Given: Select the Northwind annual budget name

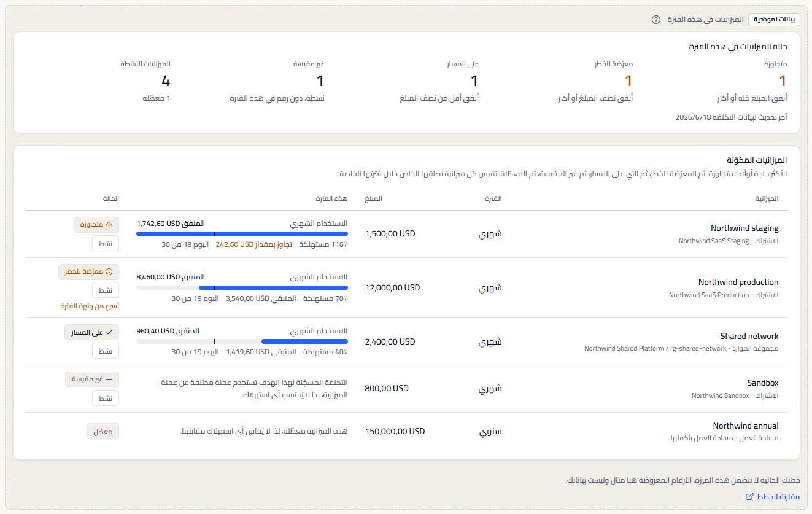Looking at the screenshot, I should (x=746, y=426).
